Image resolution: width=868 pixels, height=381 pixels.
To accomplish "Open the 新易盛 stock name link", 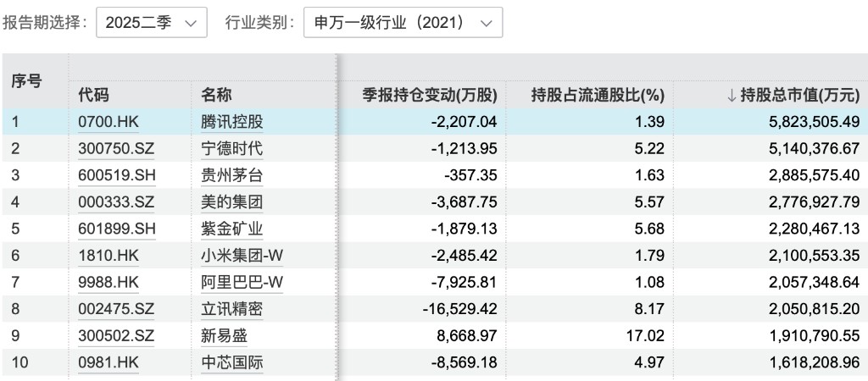I will point(224,335).
